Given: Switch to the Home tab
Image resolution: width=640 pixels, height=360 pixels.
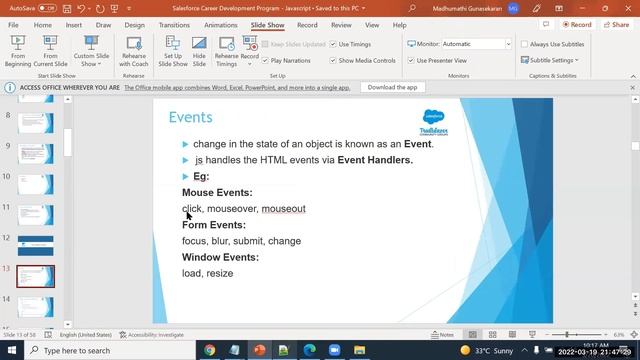Looking at the screenshot, I should [42, 25].
